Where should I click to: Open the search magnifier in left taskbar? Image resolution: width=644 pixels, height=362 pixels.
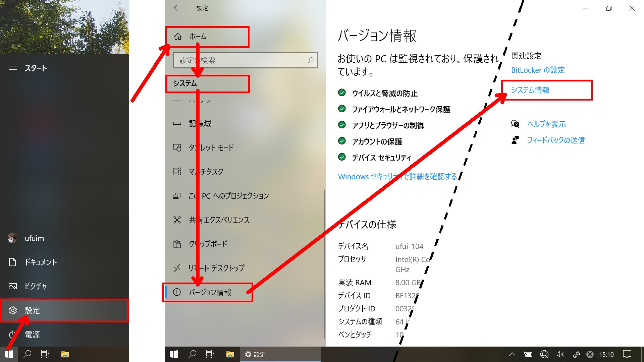(x=27, y=354)
